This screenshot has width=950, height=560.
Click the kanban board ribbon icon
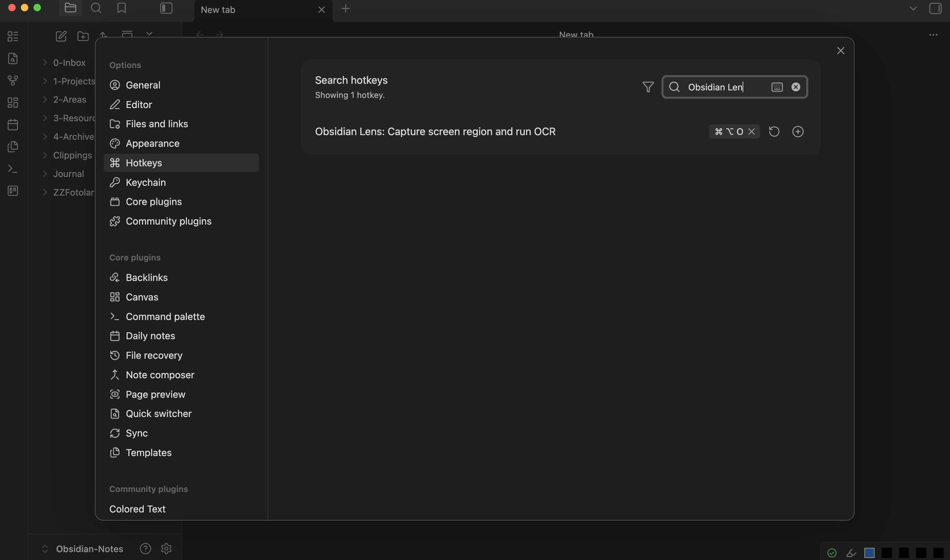pyautogui.click(x=13, y=191)
